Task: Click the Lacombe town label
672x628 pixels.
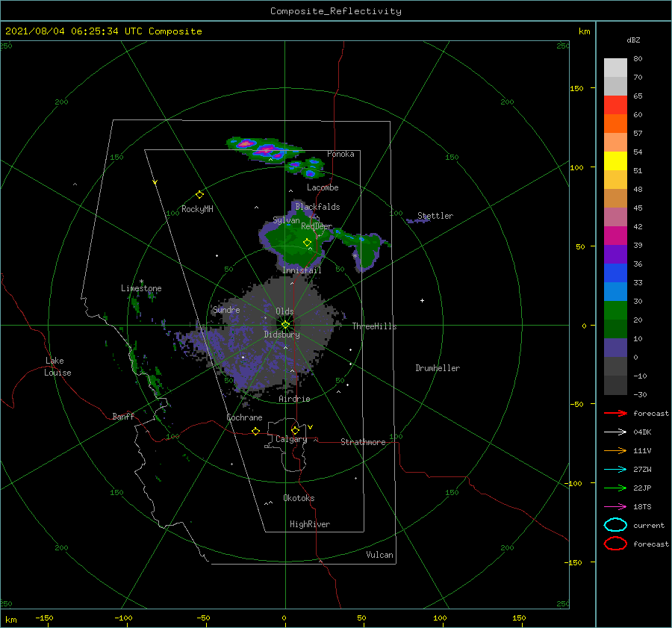Action: pos(323,187)
